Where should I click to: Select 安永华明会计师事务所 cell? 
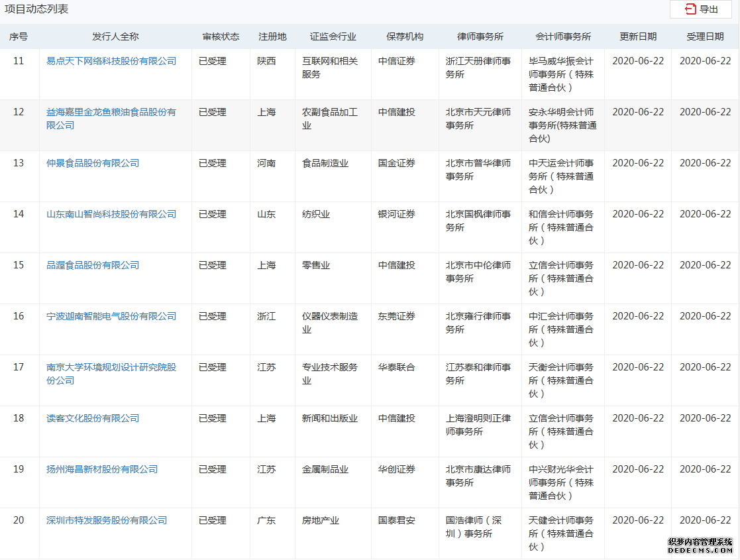(x=562, y=126)
